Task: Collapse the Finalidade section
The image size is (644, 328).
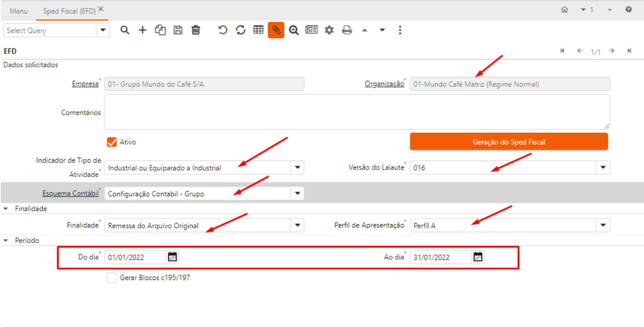Action: [x=6, y=209]
